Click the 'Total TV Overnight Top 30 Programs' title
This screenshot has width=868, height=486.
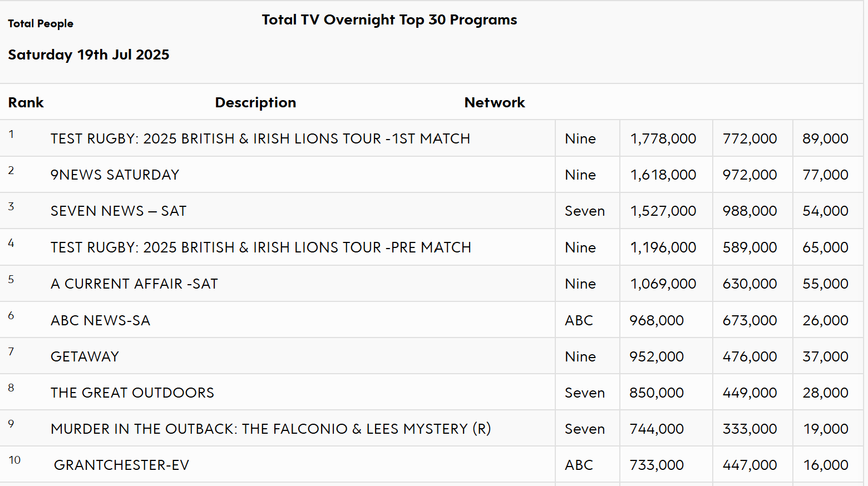pos(389,20)
